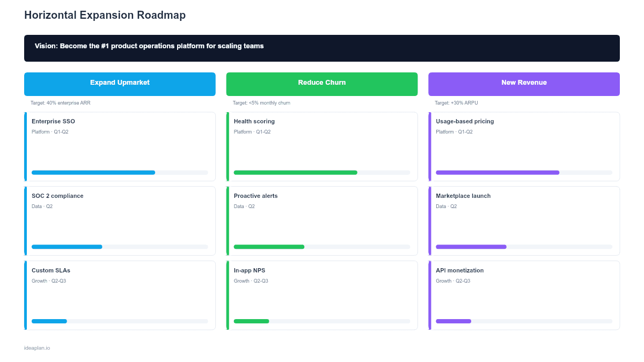Image resolution: width=644 pixels, height=362 pixels.
Task: Click the Enterprise SSO progress bar
Action: 120,172
